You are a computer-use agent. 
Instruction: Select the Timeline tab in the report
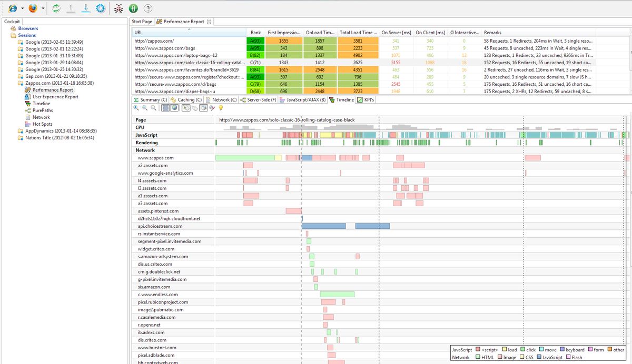pos(341,99)
